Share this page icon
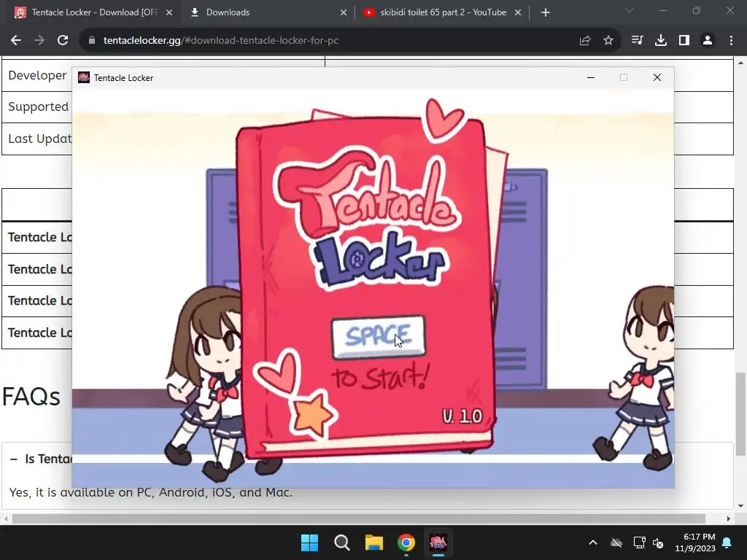The width and height of the screenshot is (747, 560). (584, 41)
